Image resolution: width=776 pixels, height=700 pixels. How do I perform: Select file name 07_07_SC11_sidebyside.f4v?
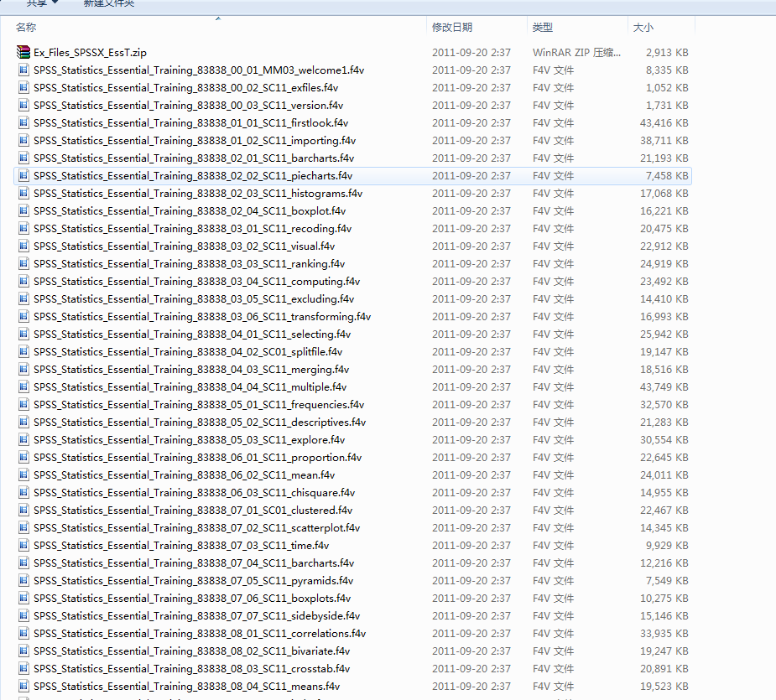pyautogui.click(x=196, y=616)
